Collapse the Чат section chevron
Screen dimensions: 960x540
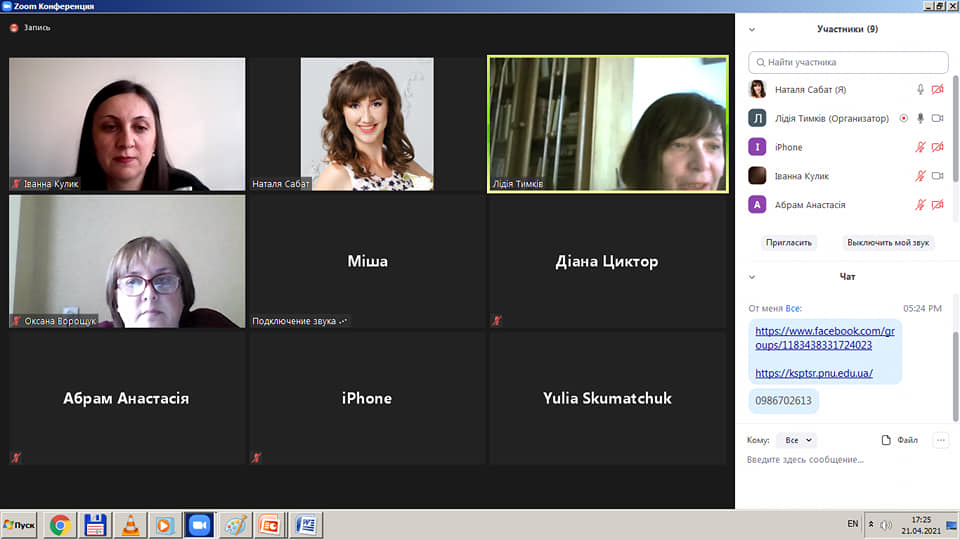pos(752,277)
